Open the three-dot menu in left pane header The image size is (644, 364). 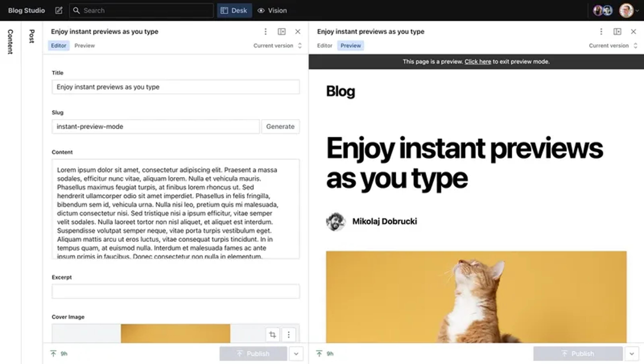point(265,32)
